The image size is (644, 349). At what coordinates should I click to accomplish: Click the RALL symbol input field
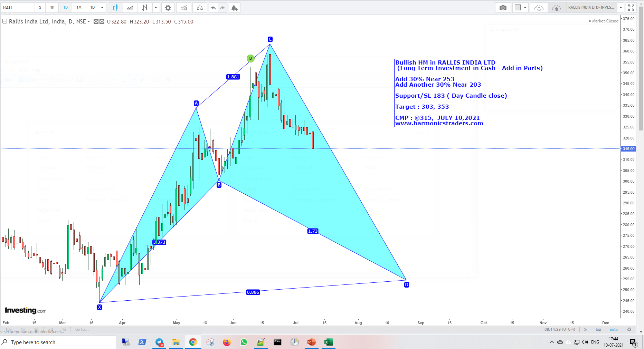(x=17, y=8)
